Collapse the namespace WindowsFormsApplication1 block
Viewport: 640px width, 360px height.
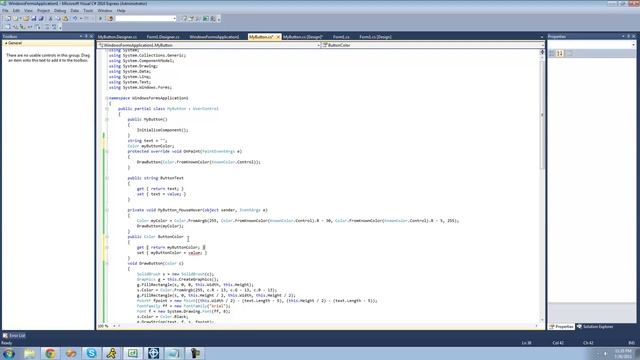(107, 98)
